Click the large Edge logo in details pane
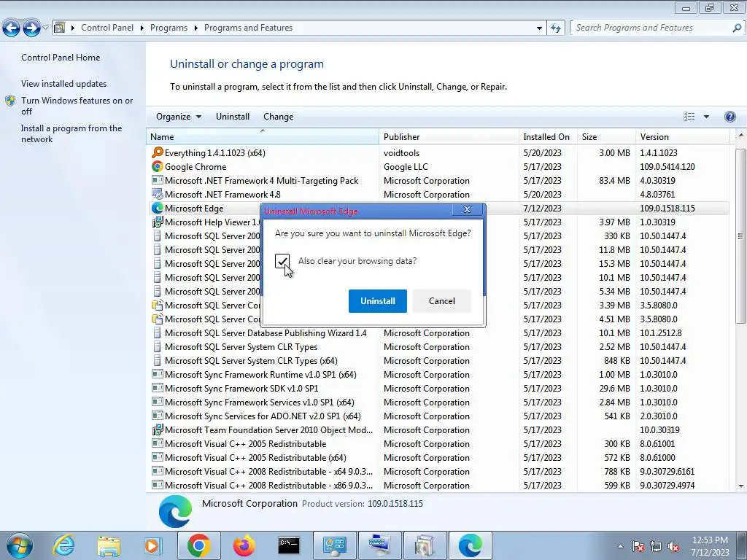Image resolution: width=747 pixels, height=560 pixels. click(175, 511)
